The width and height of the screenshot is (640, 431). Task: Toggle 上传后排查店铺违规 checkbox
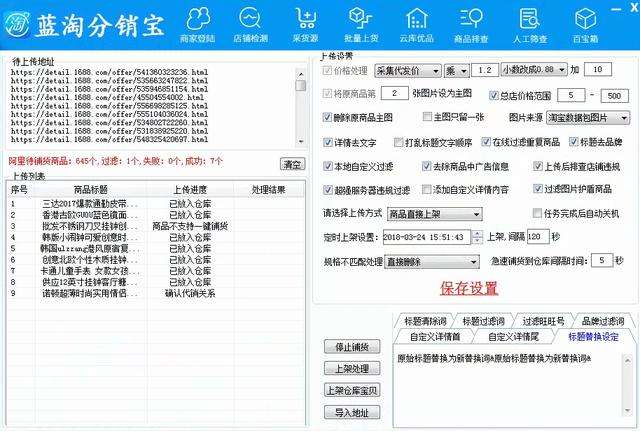pyautogui.click(x=538, y=166)
